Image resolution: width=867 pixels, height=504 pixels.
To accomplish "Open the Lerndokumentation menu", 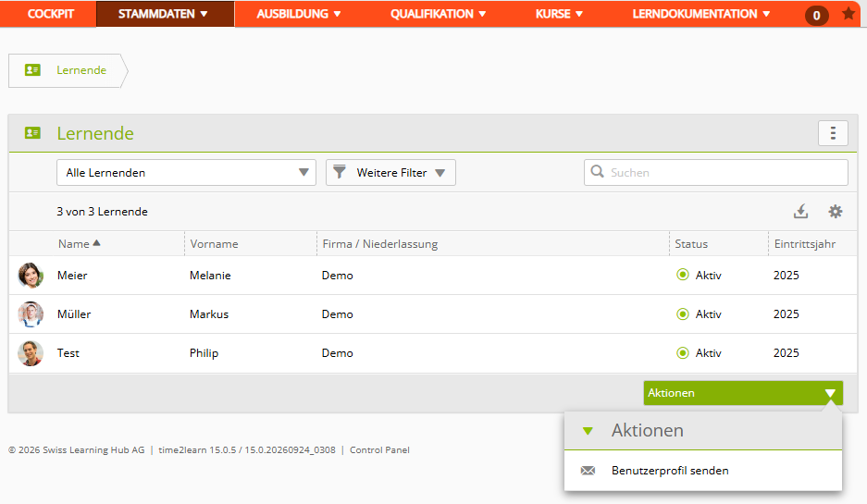I will pyautogui.click(x=701, y=14).
